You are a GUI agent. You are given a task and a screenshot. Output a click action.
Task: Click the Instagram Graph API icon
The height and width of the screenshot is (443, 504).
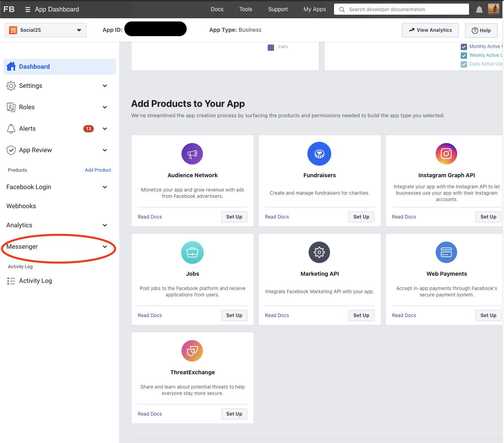(446, 154)
